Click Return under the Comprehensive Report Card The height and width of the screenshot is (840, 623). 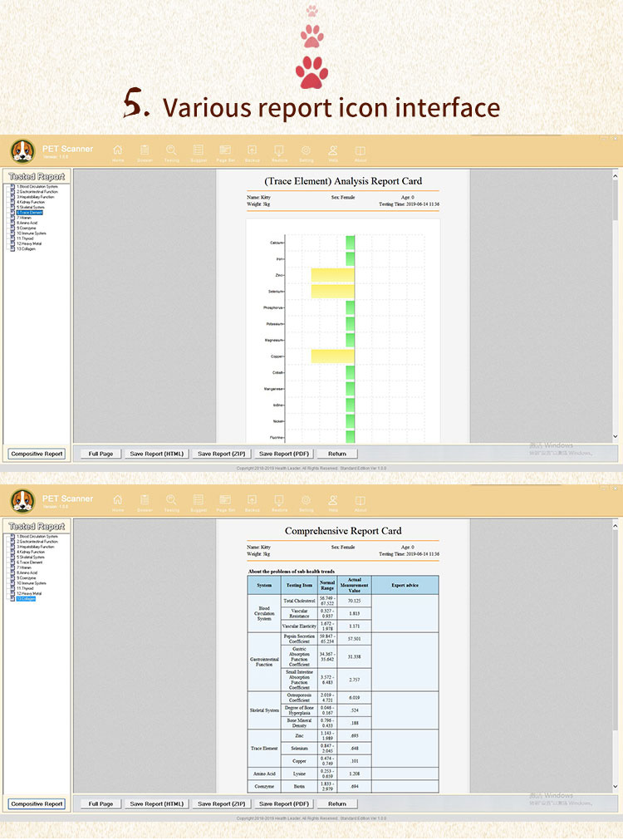pos(337,804)
